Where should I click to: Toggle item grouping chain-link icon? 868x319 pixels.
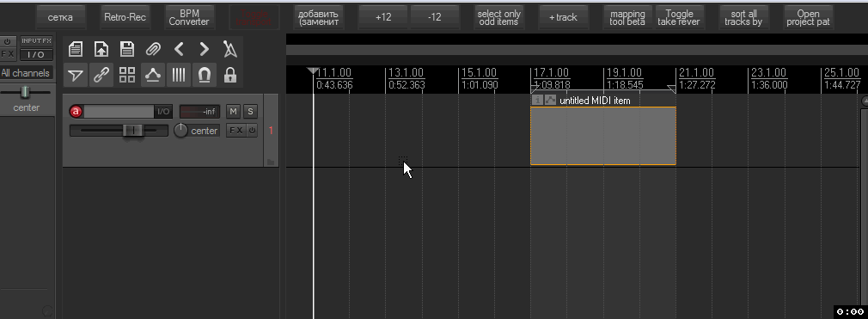click(101, 75)
